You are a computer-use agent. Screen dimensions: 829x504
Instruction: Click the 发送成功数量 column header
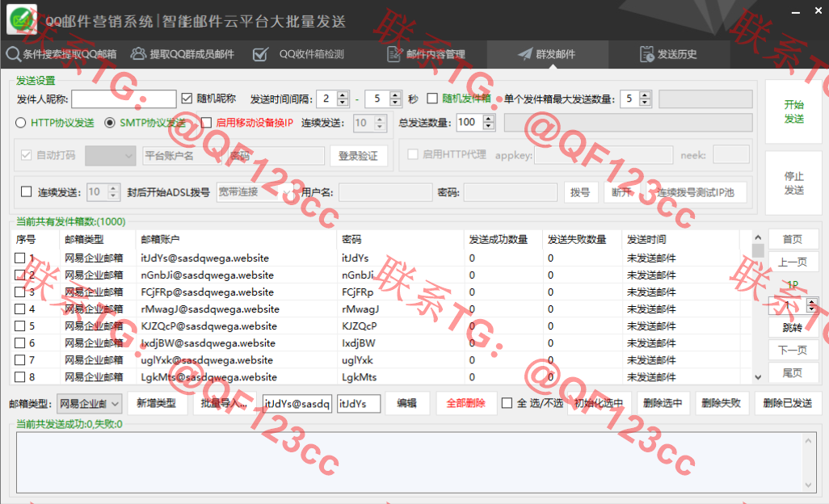point(503,239)
